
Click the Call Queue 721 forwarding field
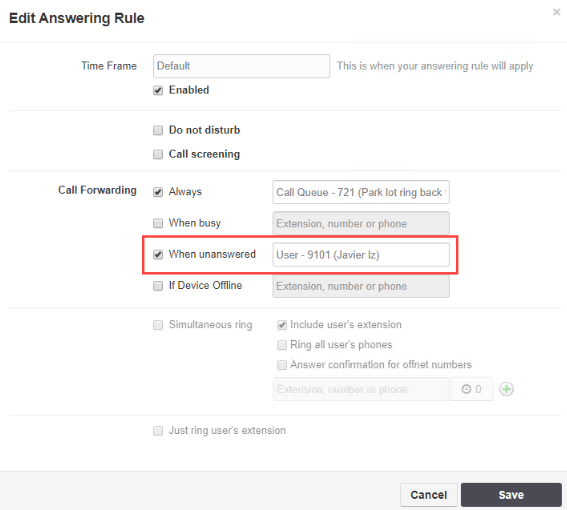click(361, 192)
